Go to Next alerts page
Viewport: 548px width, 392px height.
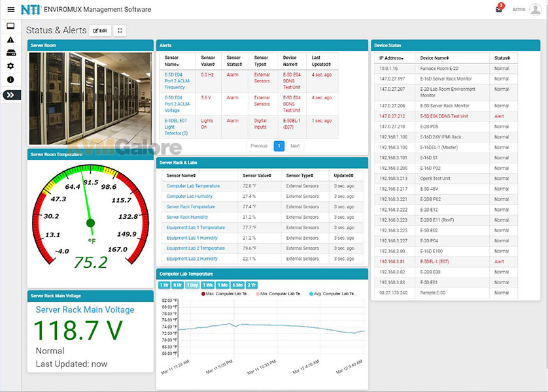295,146
